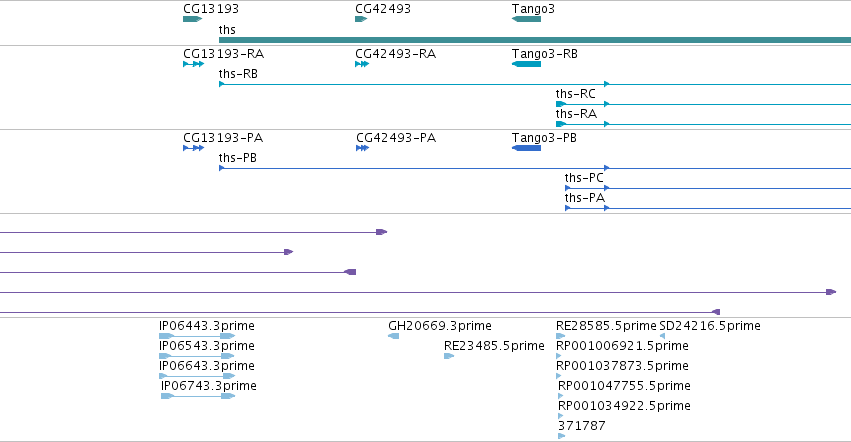The width and height of the screenshot is (851, 442).
Task: Click the GH20669.3prime label
Action: point(440,326)
